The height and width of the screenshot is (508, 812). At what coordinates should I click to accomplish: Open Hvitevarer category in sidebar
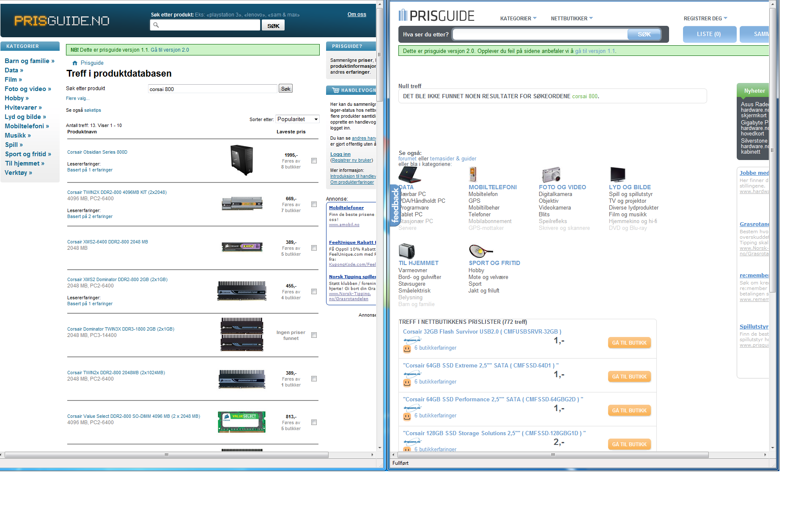pos(23,108)
